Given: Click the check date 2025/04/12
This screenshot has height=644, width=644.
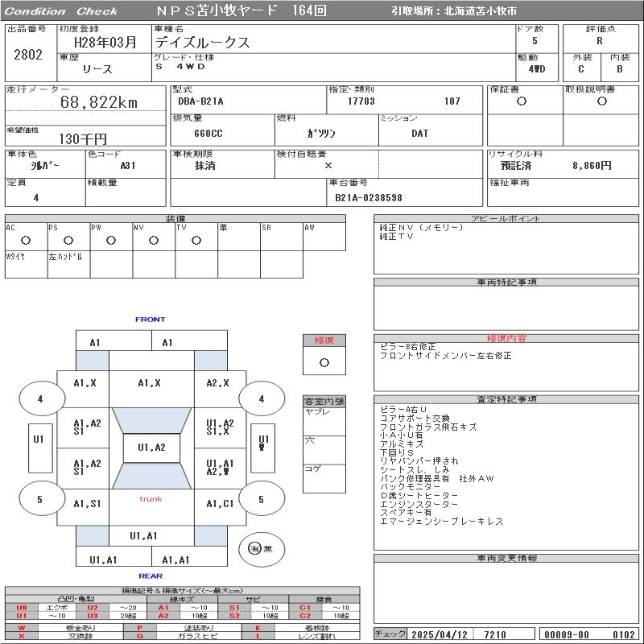Looking at the screenshot, I should point(440,634).
